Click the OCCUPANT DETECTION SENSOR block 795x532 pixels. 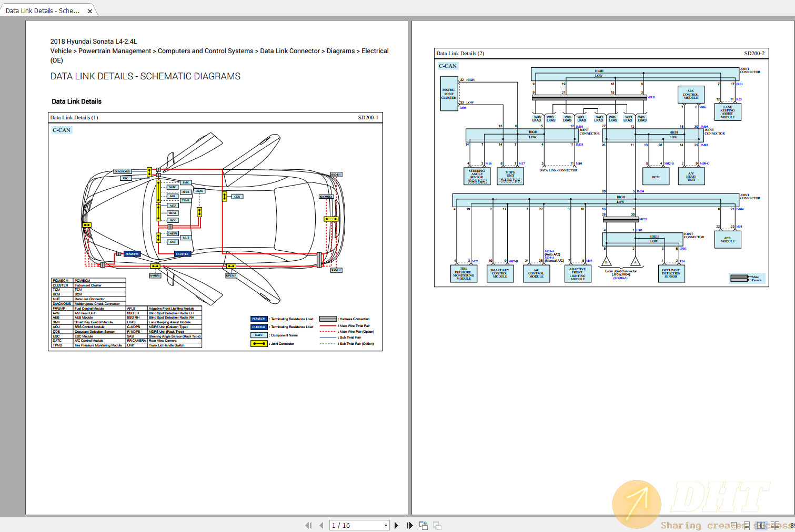pyautogui.click(x=671, y=273)
